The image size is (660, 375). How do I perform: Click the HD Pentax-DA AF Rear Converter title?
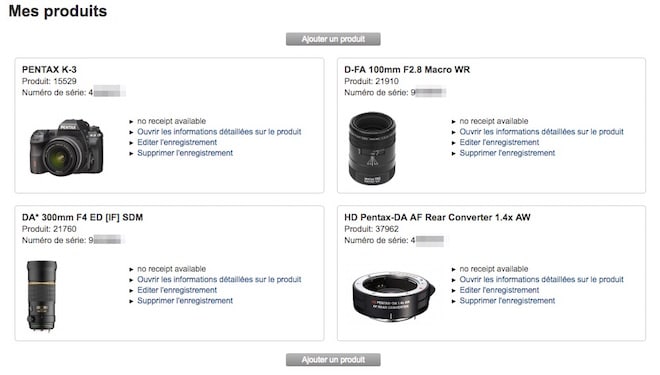pyautogui.click(x=437, y=217)
